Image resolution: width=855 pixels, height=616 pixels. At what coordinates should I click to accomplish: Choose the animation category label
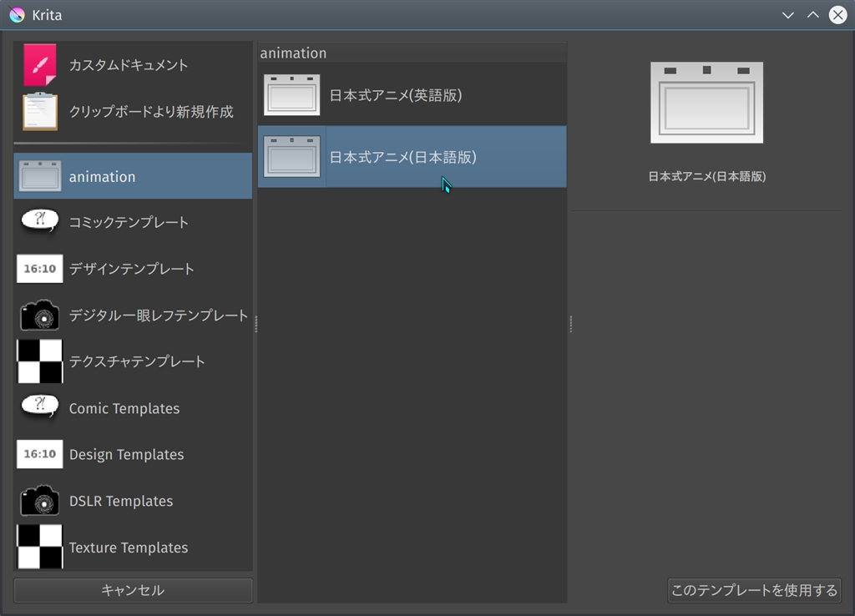click(x=102, y=177)
